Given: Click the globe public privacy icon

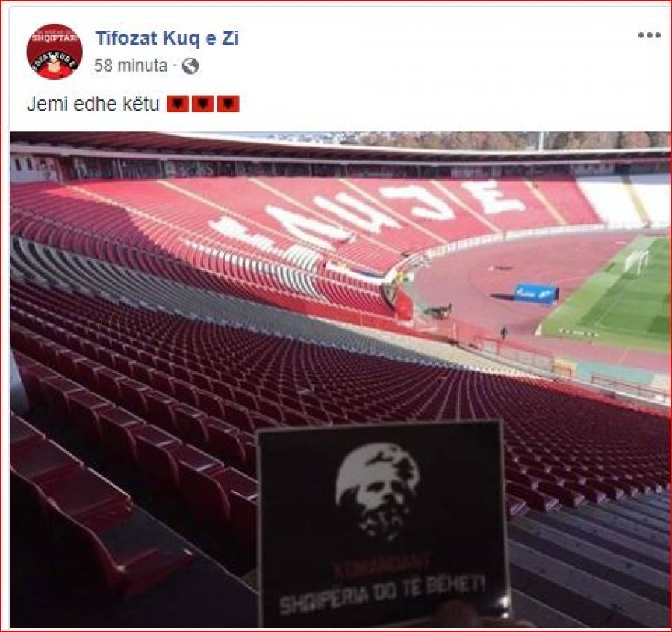Looking at the screenshot, I should pyautogui.click(x=190, y=66).
